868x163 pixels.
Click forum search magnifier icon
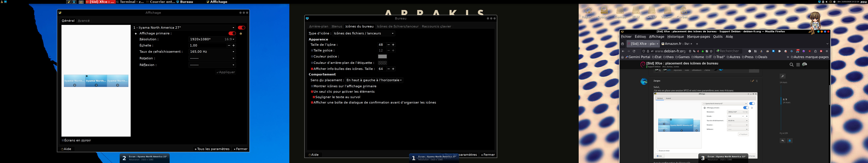(791, 64)
